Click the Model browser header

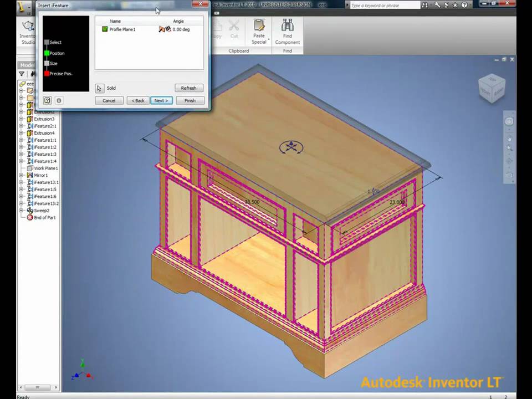click(x=27, y=65)
